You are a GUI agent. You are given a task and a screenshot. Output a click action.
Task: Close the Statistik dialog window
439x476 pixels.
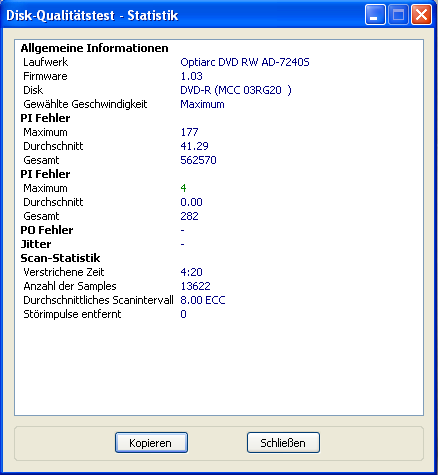[x=422, y=15]
